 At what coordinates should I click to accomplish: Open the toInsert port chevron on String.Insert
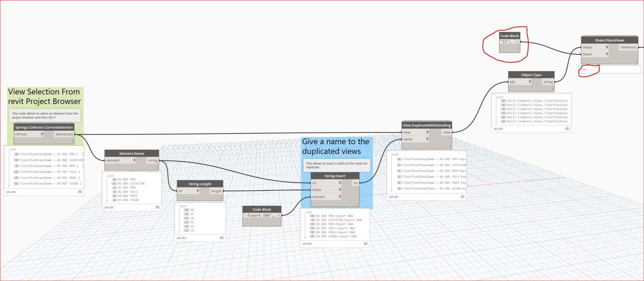coord(340,197)
